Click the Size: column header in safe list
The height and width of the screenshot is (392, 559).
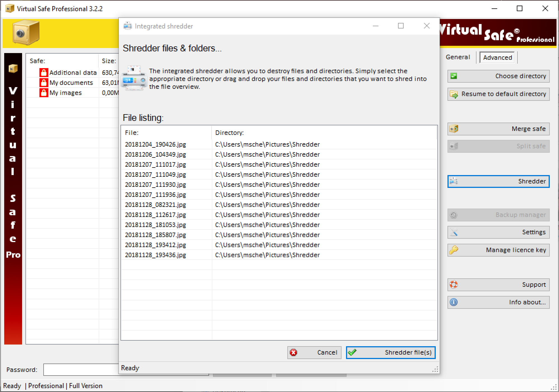pos(109,61)
